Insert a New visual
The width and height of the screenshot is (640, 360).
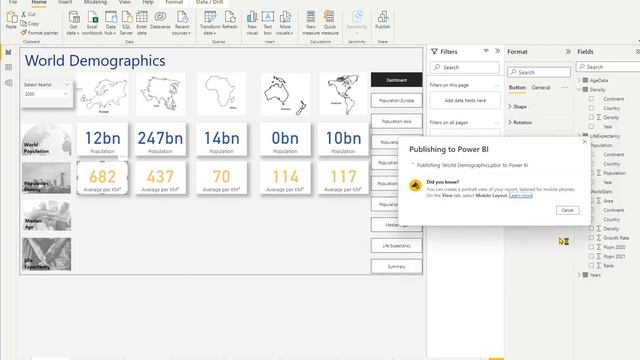[252, 23]
